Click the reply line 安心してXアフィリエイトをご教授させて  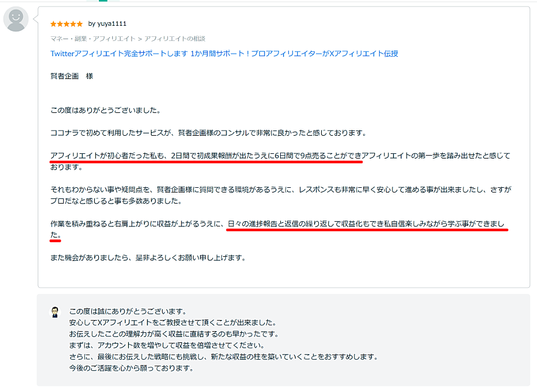click(173, 323)
